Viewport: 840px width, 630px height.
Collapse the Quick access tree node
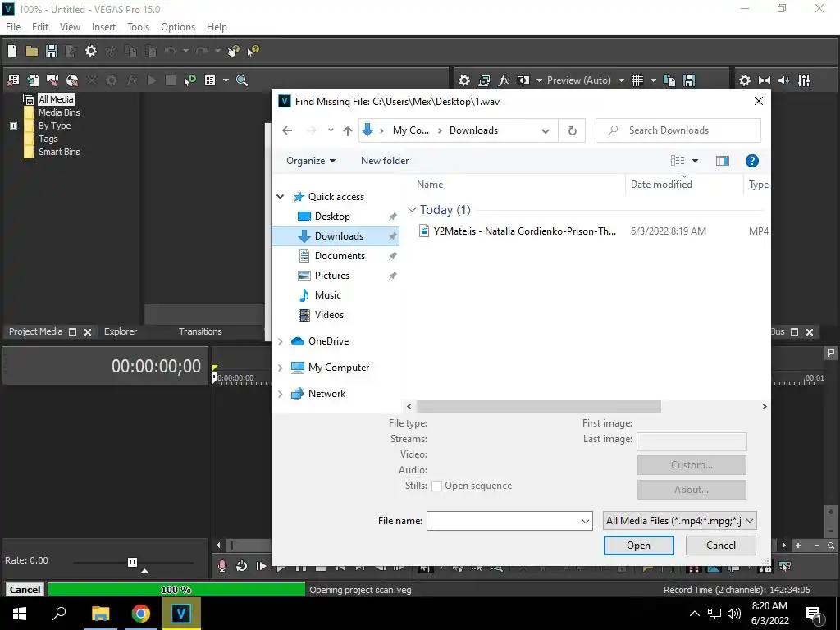tap(281, 197)
